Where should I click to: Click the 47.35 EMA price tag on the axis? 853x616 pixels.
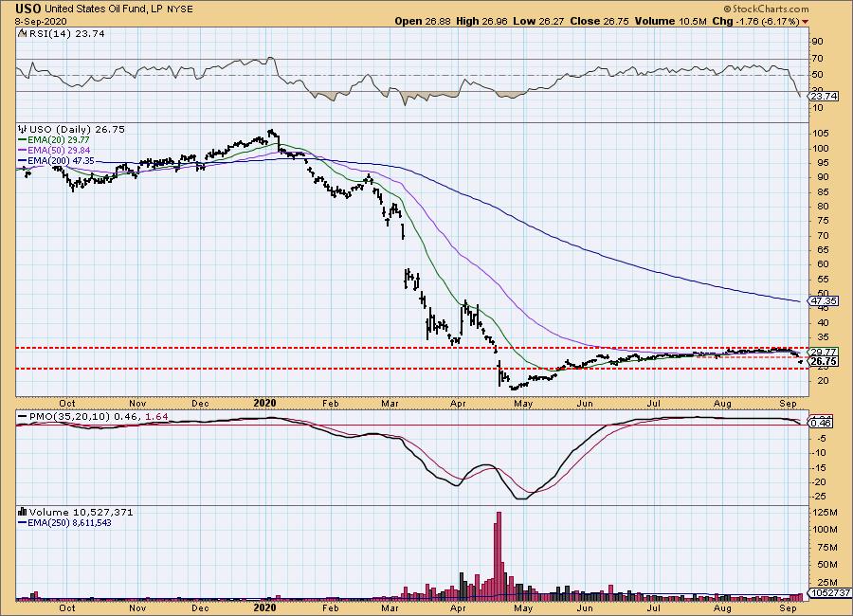point(825,301)
